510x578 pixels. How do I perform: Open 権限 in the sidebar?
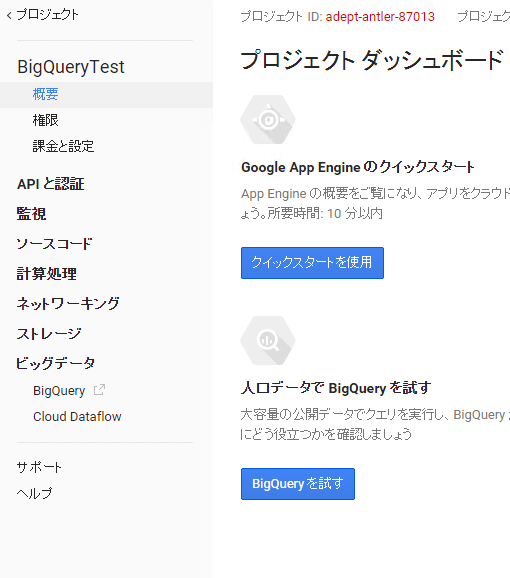click(45, 120)
